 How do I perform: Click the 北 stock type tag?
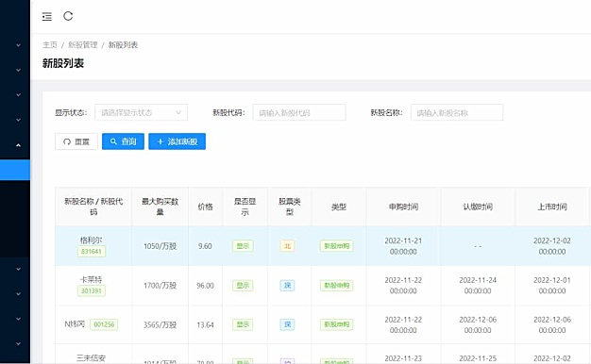287,246
